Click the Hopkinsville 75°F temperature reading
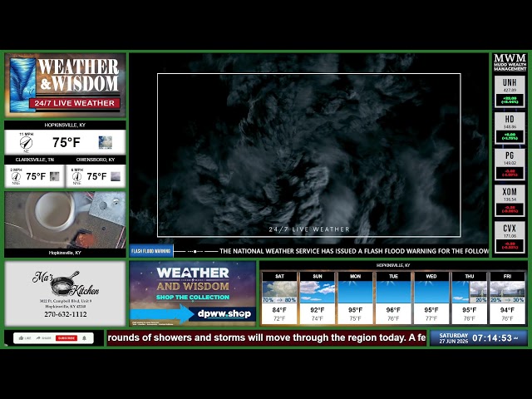This screenshot has height=399, width=532. tap(66, 142)
